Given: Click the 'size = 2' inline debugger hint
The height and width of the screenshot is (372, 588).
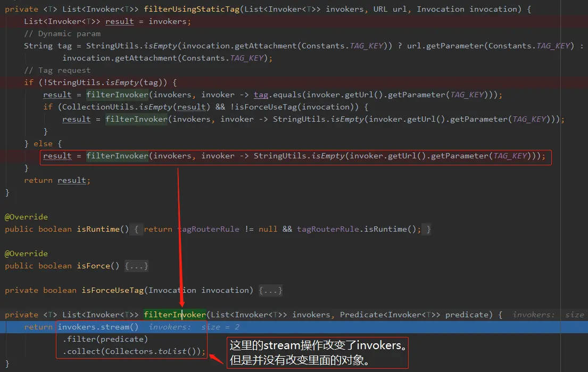Looking at the screenshot, I should tap(220, 327).
